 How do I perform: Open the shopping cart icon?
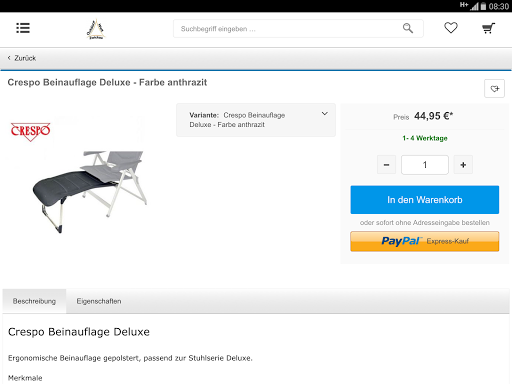[x=488, y=28]
